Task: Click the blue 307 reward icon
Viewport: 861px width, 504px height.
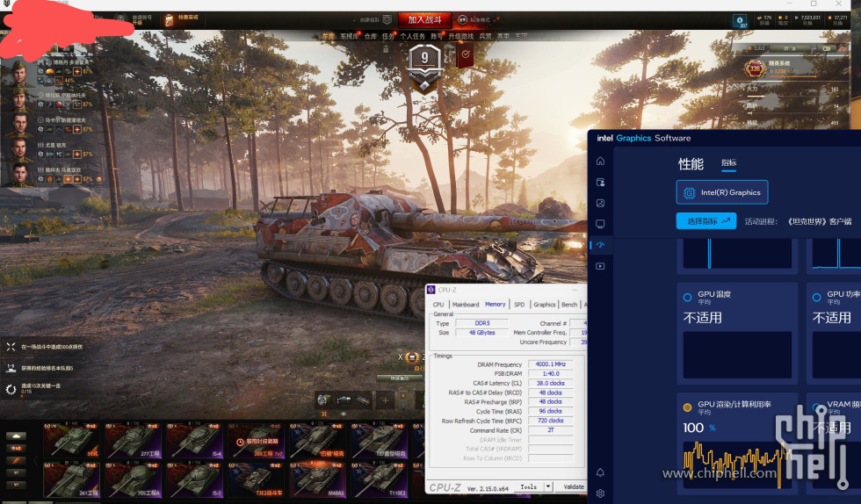Action: tap(740, 21)
